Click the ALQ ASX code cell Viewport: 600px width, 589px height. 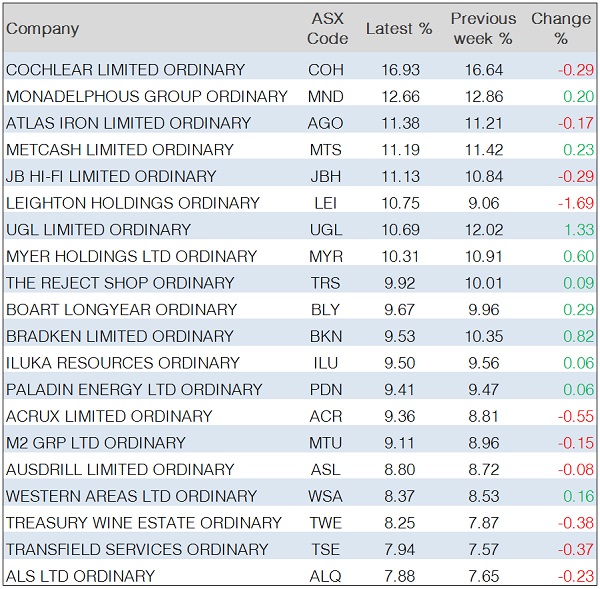click(326, 576)
